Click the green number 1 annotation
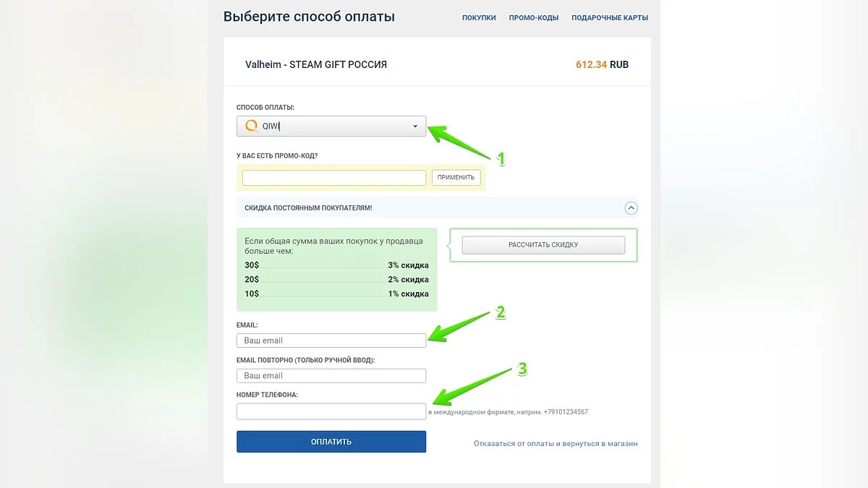This screenshot has width=868, height=488. coord(498,158)
